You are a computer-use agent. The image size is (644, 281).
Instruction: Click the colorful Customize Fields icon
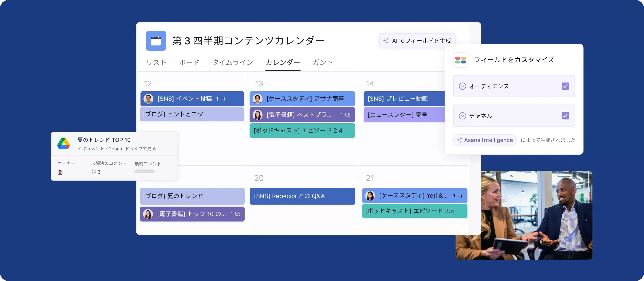[x=460, y=60]
